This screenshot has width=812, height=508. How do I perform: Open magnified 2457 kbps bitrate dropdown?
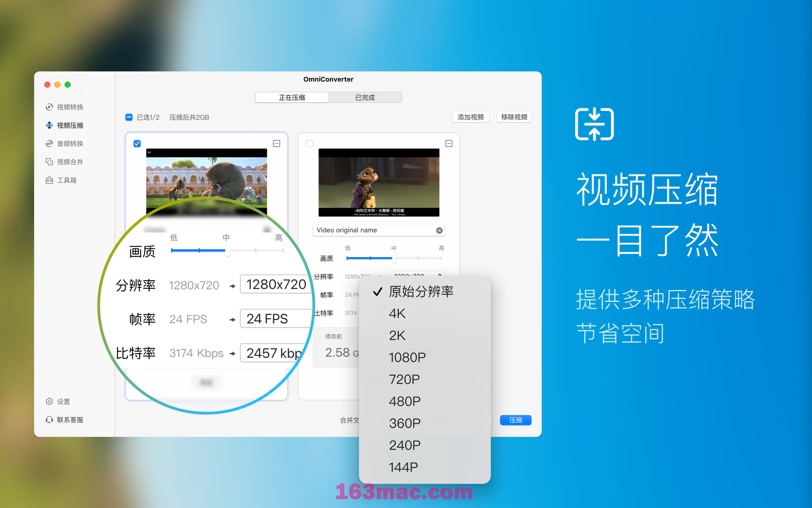pos(273,353)
